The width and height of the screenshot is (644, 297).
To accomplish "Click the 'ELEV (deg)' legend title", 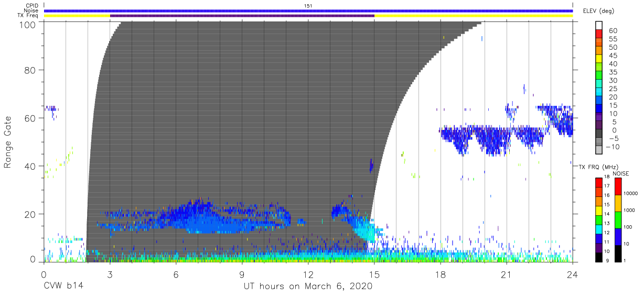I will (598, 11).
